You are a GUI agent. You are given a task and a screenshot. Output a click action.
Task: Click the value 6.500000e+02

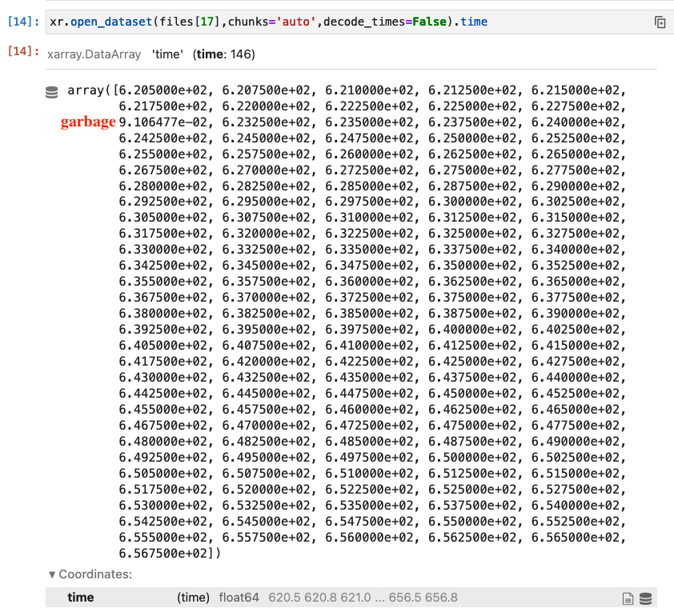coord(472,458)
